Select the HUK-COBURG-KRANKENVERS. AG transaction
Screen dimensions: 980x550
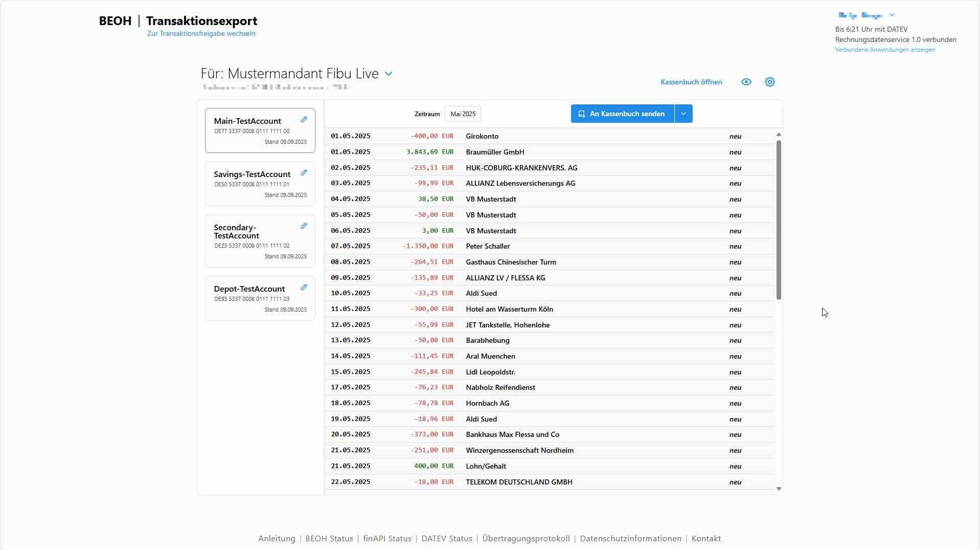[550, 168]
